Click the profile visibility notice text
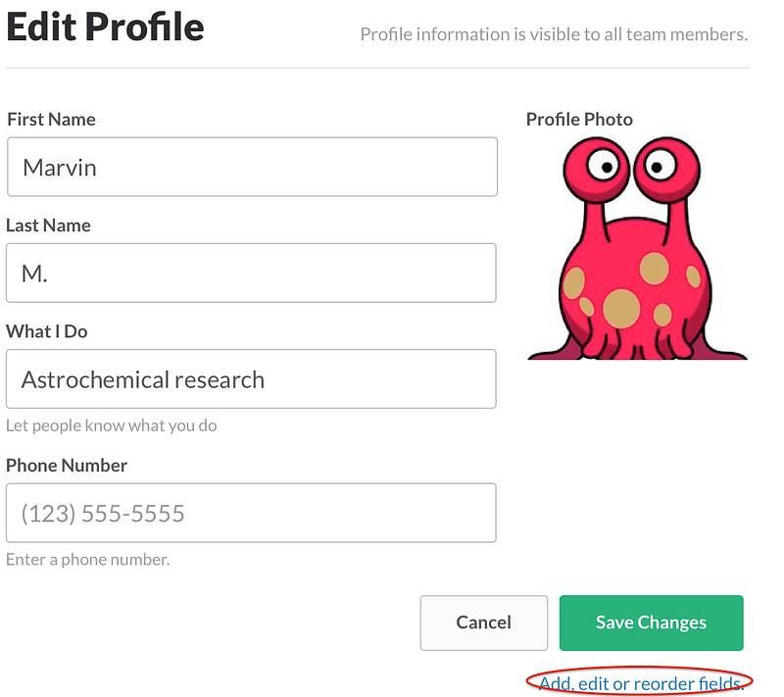This screenshot has height=697, width=784. (x=554, y=35)
